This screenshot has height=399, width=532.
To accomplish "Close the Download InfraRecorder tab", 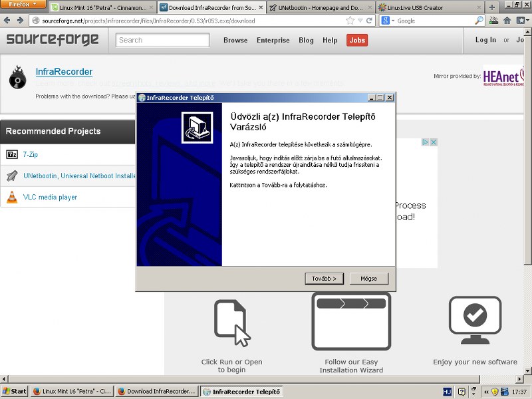I will click(261, 7).
